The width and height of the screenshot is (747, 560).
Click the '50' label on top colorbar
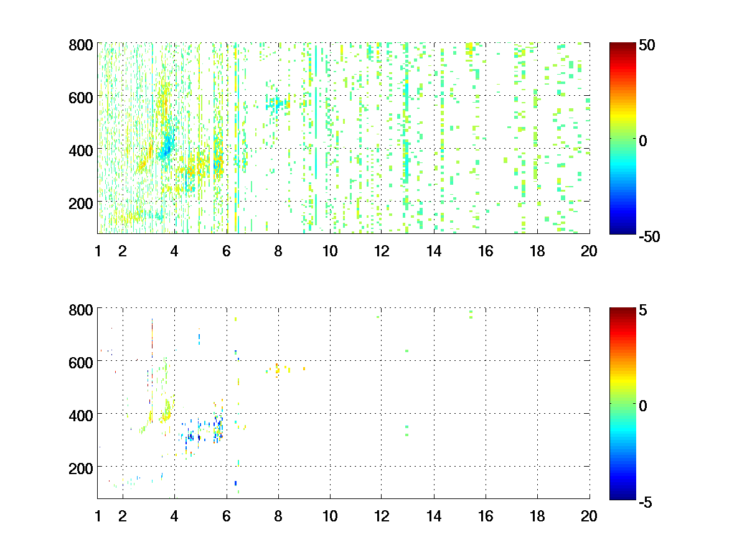(x=647, y=45)
